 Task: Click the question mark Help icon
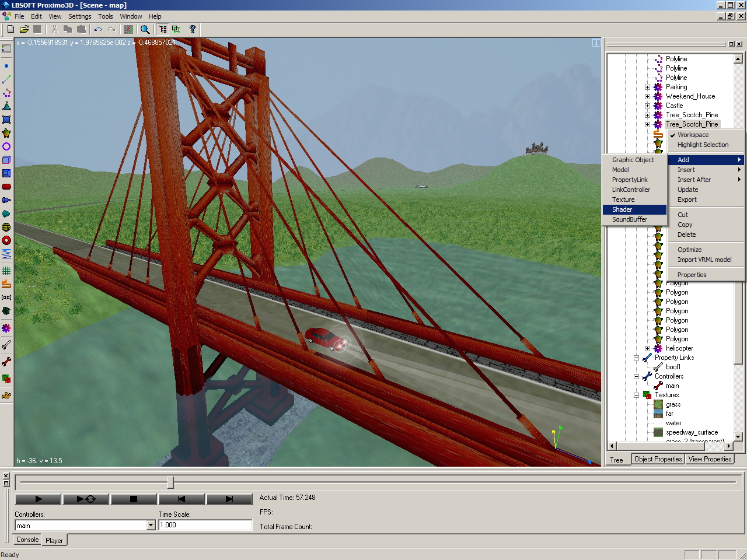coord(192,29)
